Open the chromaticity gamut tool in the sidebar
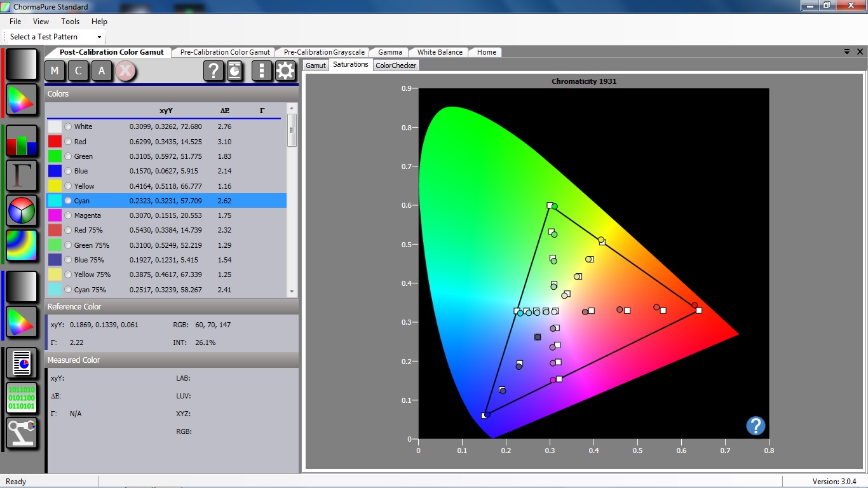 click(22, 100)
